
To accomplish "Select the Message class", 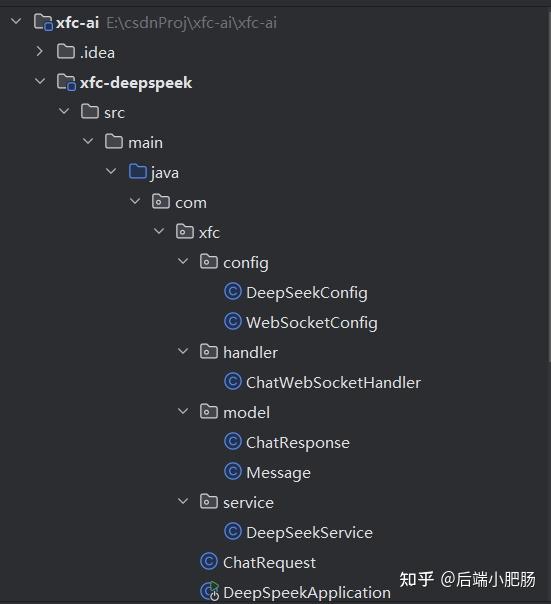I will [x=278, y=473].
